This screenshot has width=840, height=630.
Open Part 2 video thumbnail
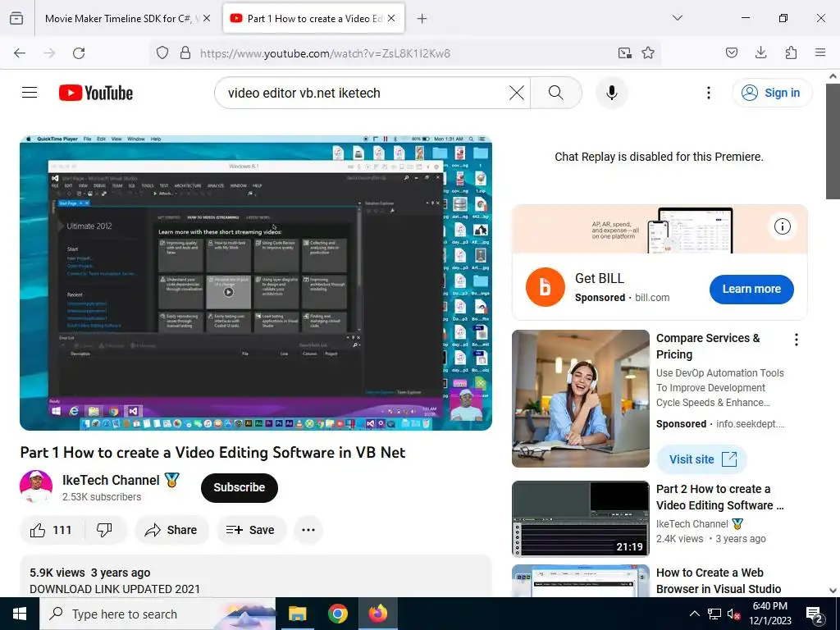click(580, 518)
